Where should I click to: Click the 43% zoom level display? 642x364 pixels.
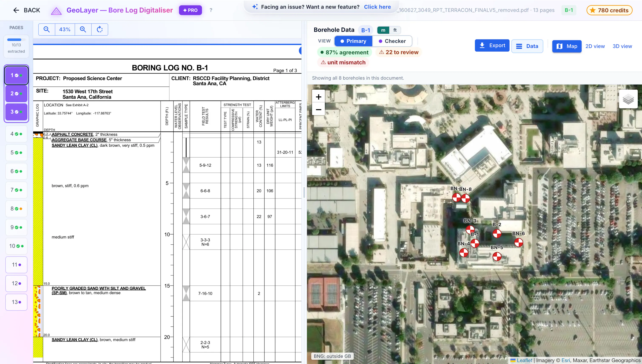tap(65, 30)
